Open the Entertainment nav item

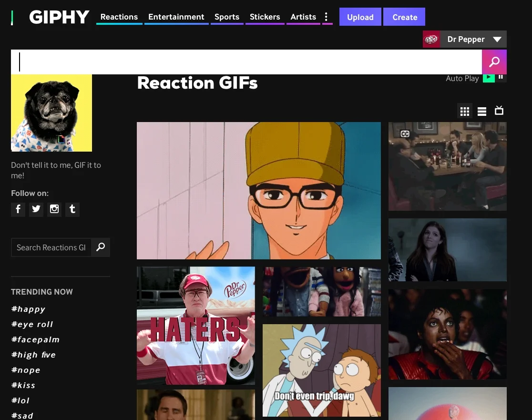(x=176, y=17)
